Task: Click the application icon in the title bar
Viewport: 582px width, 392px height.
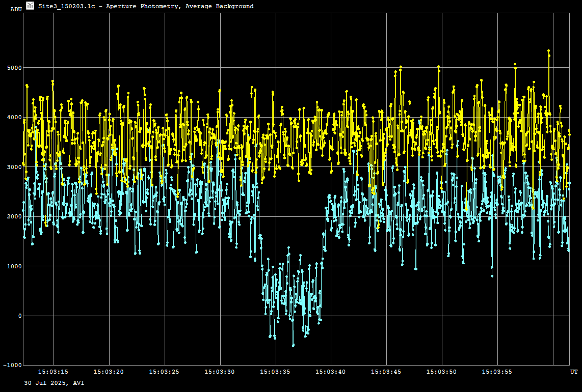Action: [30, 6]
